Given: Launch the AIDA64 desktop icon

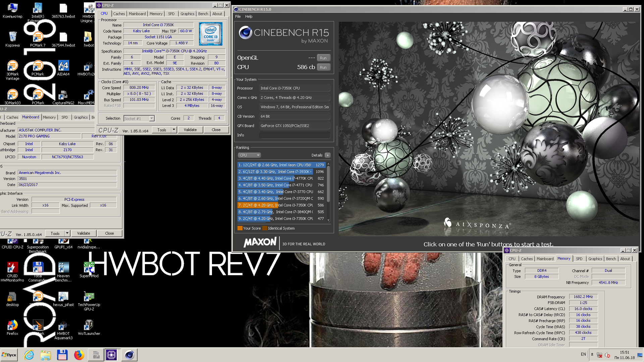Looking at the screenshot, I should [63, 68].
